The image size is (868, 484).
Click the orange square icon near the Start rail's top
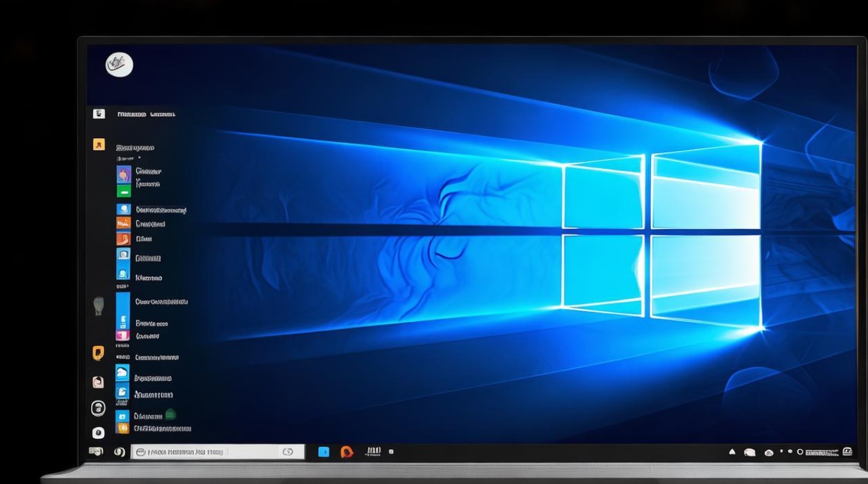pos(99,145)
